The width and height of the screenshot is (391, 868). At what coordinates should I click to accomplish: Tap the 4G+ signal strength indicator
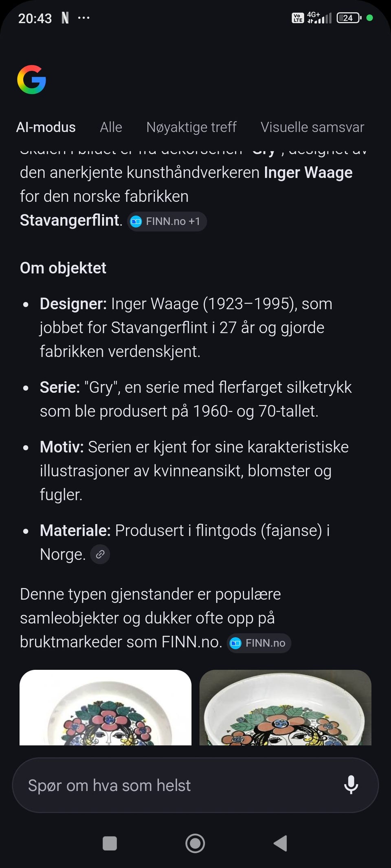point(320,18)
